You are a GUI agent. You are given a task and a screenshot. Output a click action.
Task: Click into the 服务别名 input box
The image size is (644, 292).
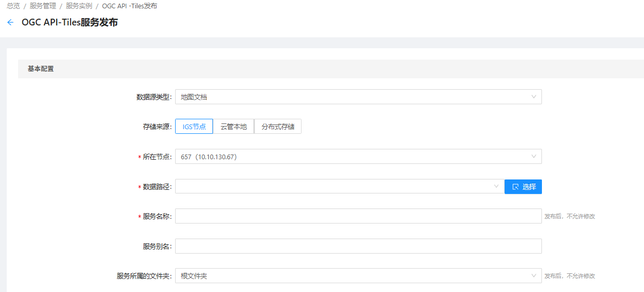click(x=357, y=246)
